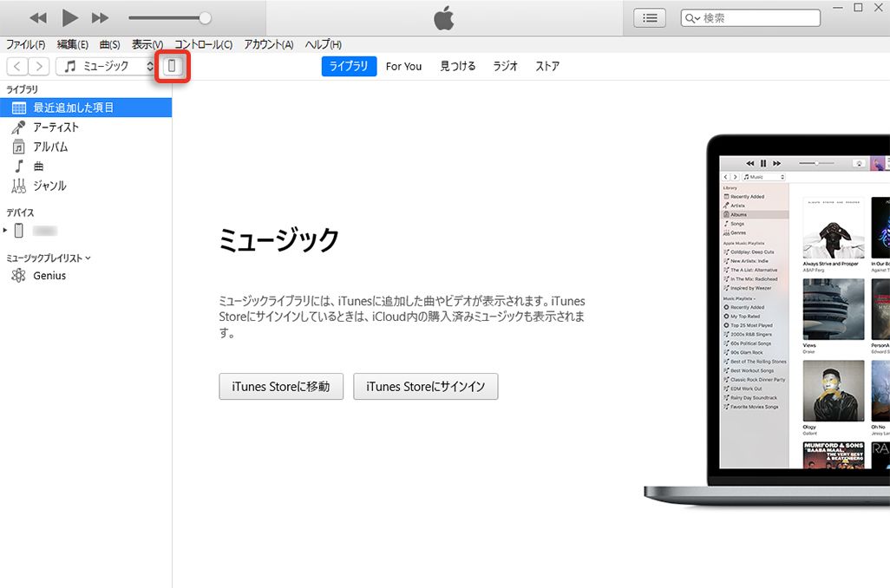The width and height of the screenshot is (890, 588).
Task: Select アーティスト in the sidebar
Action: pyautogui.click(x=86, y=127)
